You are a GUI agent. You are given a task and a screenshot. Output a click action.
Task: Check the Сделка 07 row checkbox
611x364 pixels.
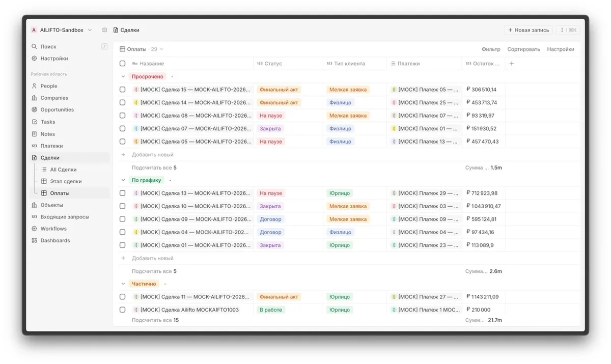(122, 128)
